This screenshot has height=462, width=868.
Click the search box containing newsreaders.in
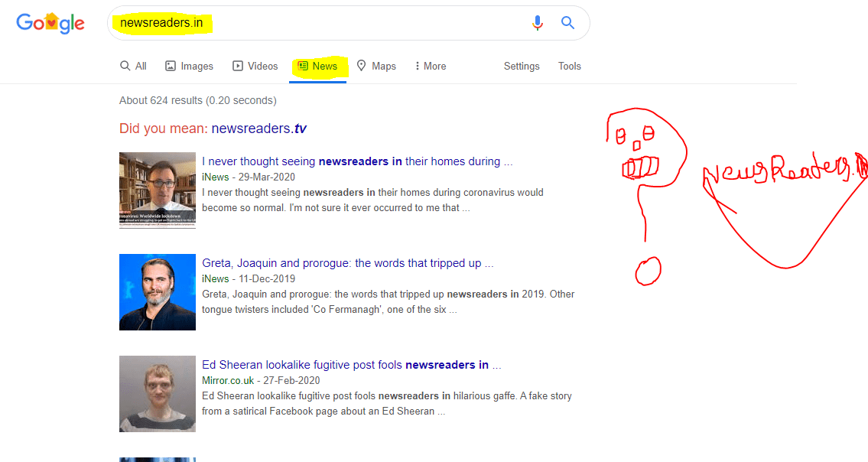click(x=348, y=23)
